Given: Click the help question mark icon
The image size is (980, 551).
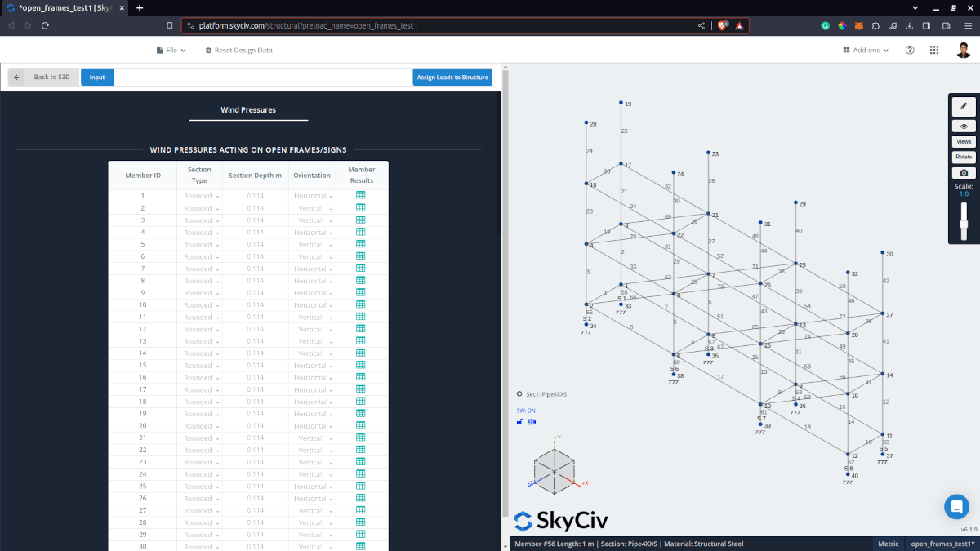Looking at the screenshot, I should pos(910,51).
